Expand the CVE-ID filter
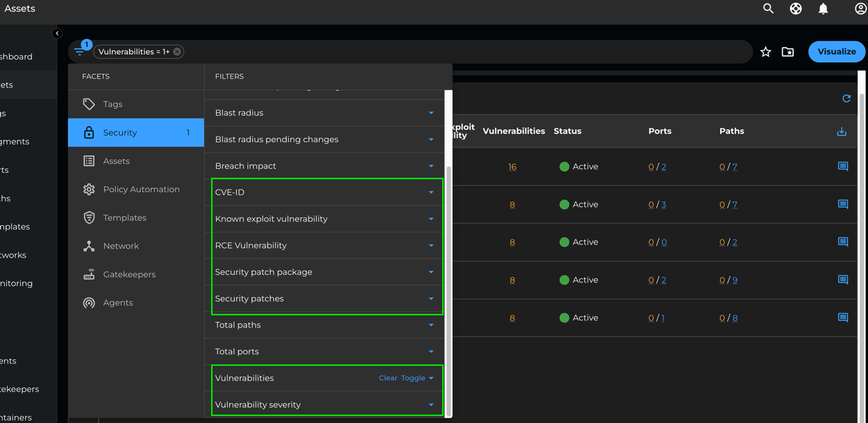Image resolution: width=868 pixels, height=423 pixels. tap(431, 192)
